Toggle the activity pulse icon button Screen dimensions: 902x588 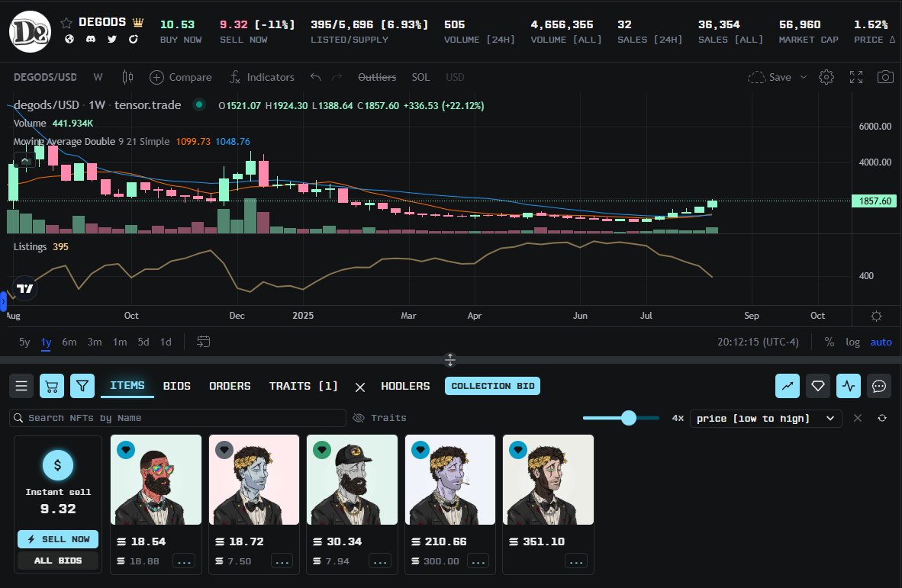(x=849, y=386)
